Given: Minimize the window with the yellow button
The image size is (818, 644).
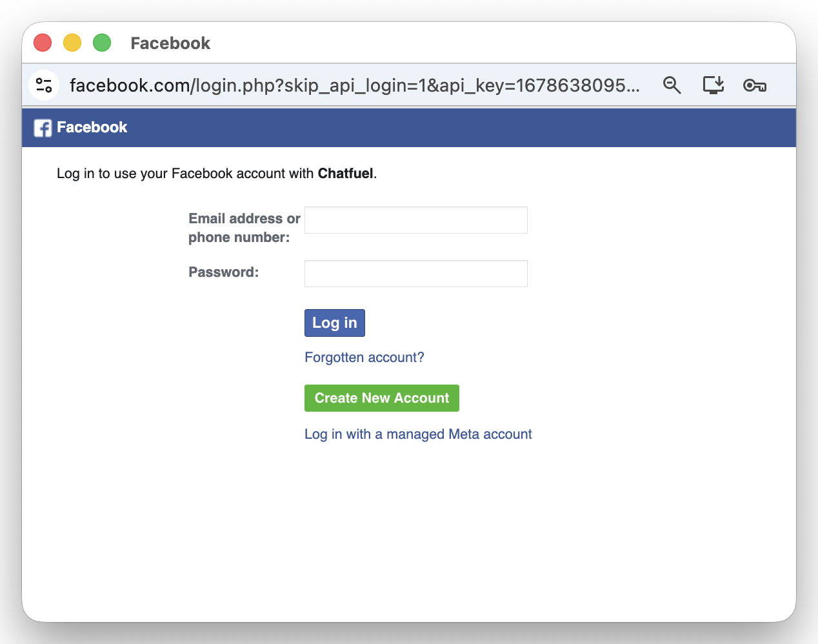Looking at the screenshot, I should pos(72,43).
